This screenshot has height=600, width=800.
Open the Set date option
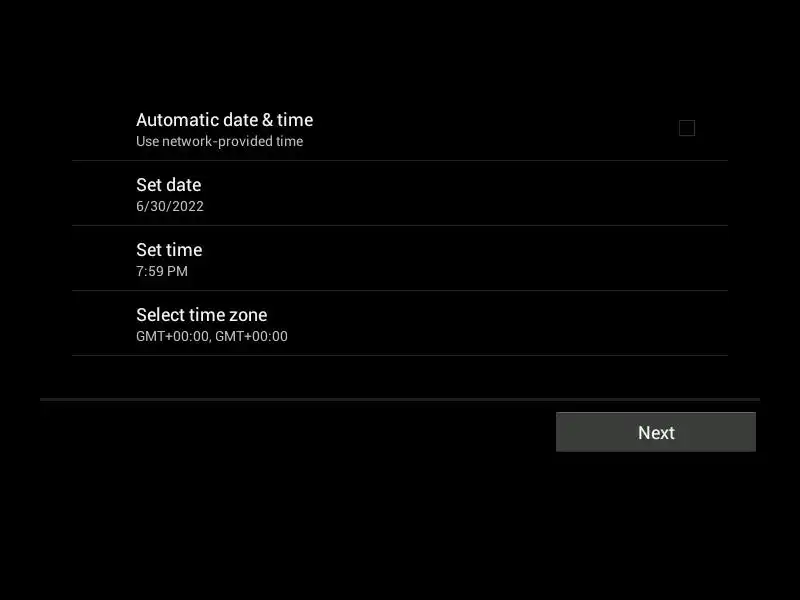[x=400, y=193]
